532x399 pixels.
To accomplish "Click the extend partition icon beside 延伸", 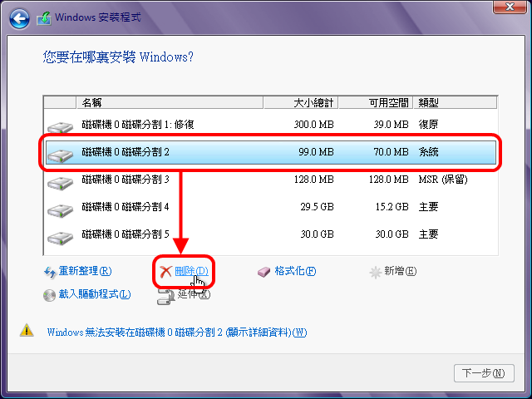I will 165,297.
